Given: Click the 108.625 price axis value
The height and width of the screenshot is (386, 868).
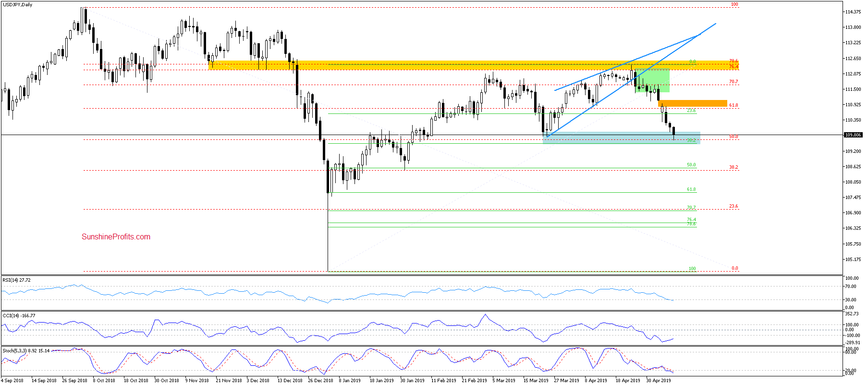Looking at the screenshot, I should click(x=853, y=167).
